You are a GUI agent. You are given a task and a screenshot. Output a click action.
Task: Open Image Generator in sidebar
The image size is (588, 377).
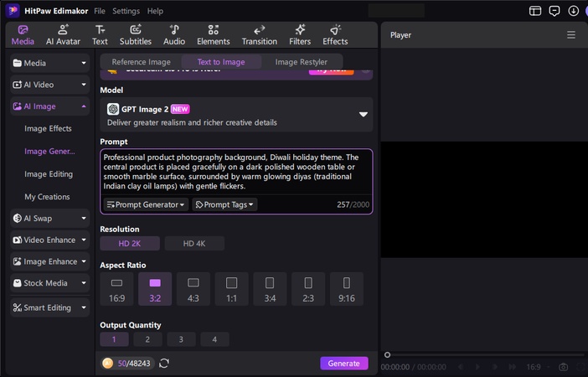pos(49,152)
